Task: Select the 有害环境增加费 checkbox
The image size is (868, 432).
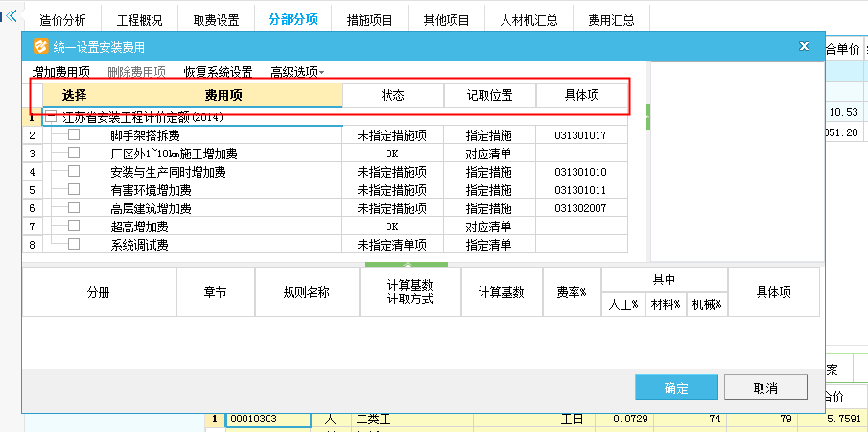Action: pos(74,190)
